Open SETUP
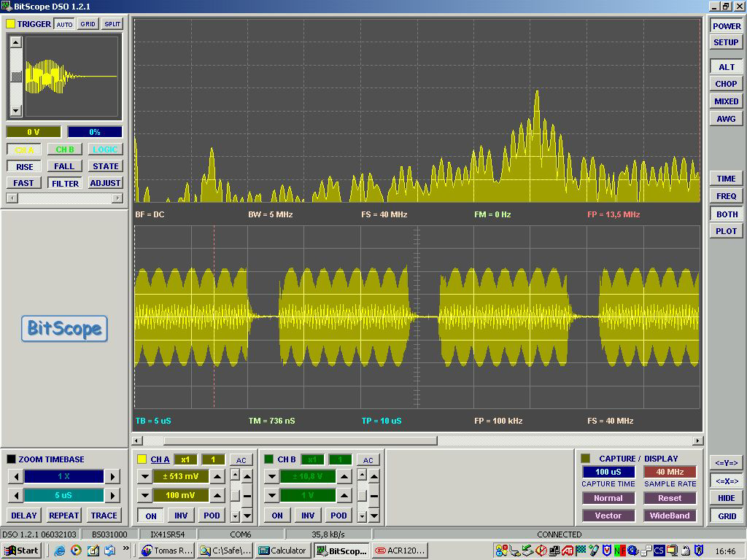The width and height of the screenshot is (747, 560). coord(726,42)
